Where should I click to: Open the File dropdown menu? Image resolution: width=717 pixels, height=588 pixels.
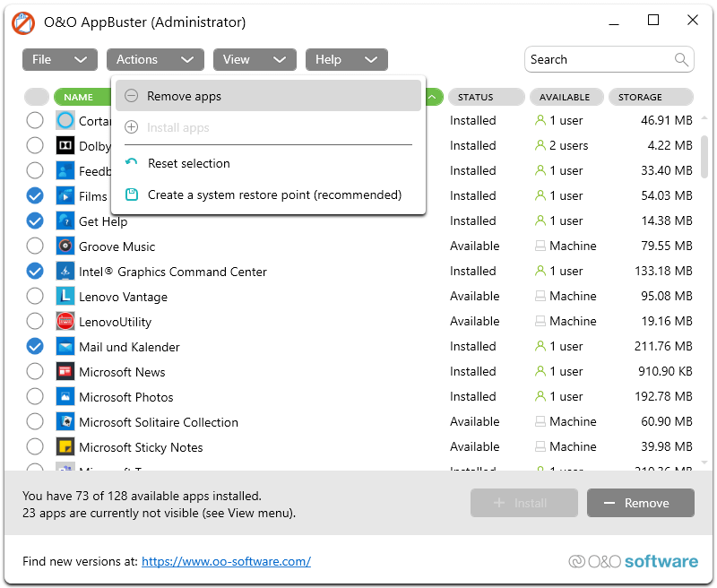tap(59, 60)
